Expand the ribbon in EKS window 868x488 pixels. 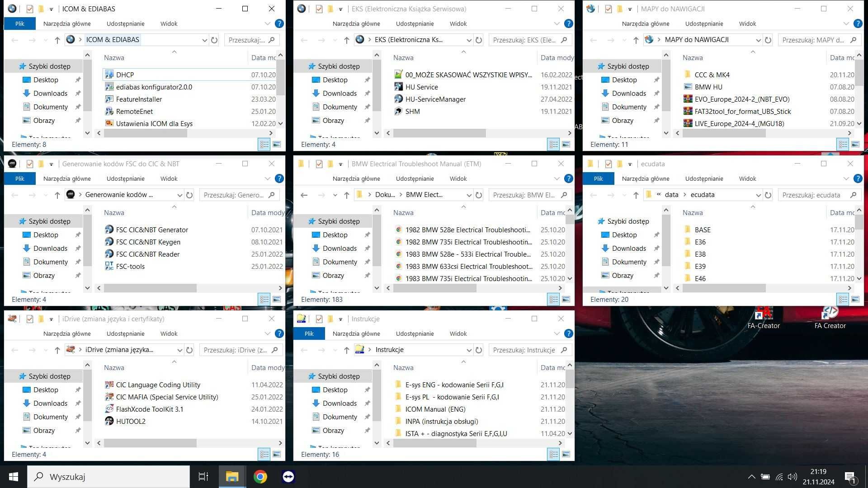tap(557, 23)
